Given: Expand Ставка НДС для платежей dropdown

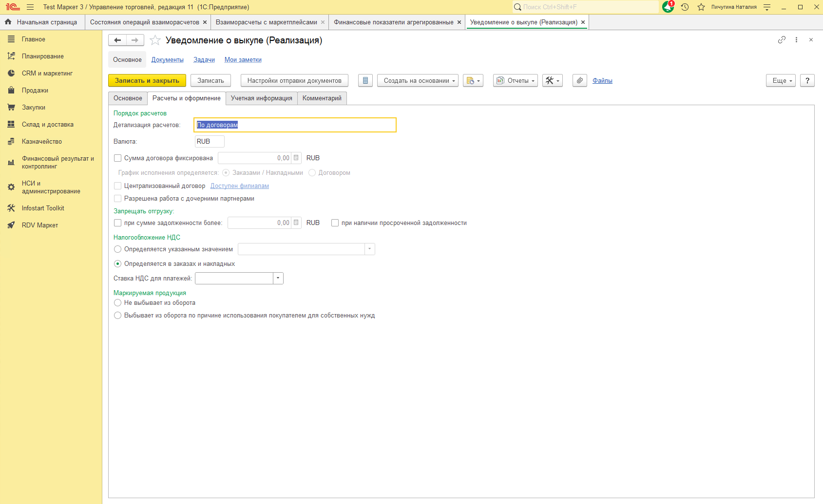Looking at the screenshot, I should [x=278, y=279].
